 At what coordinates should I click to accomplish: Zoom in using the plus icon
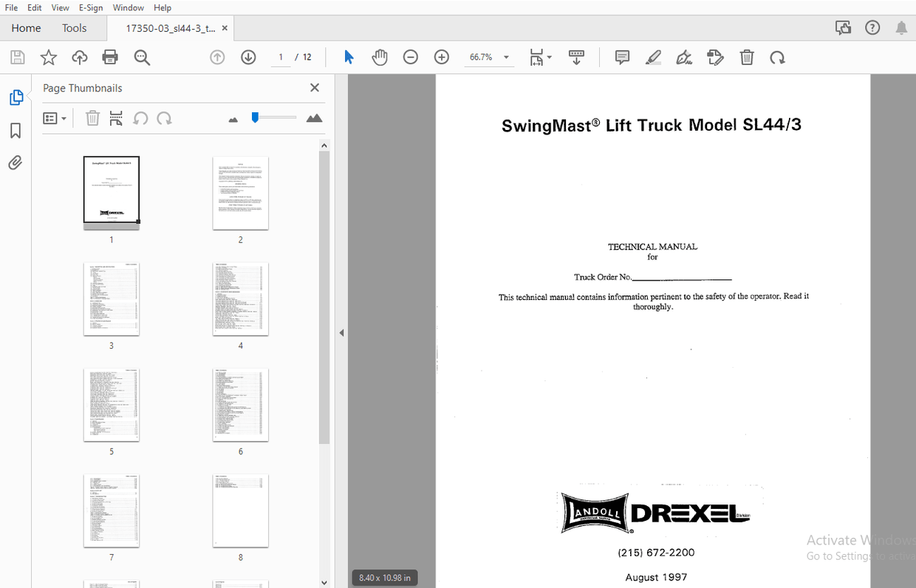441,57
